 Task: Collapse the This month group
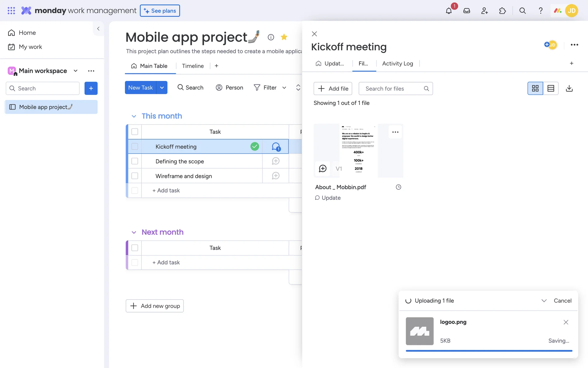[x=134, y=116]
